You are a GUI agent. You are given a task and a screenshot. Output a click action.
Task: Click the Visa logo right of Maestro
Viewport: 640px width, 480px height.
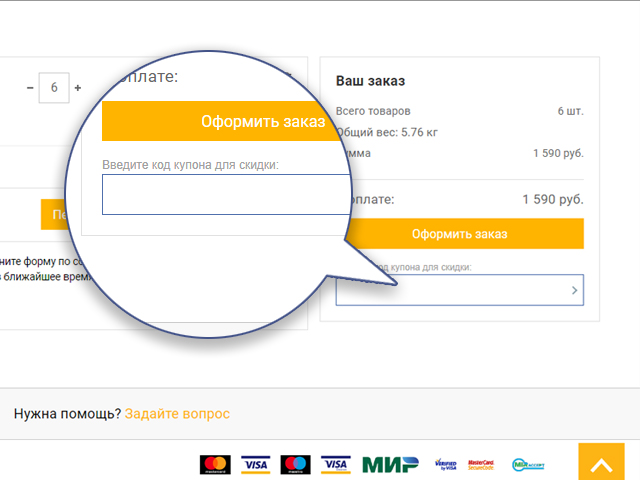pos(335,464)
